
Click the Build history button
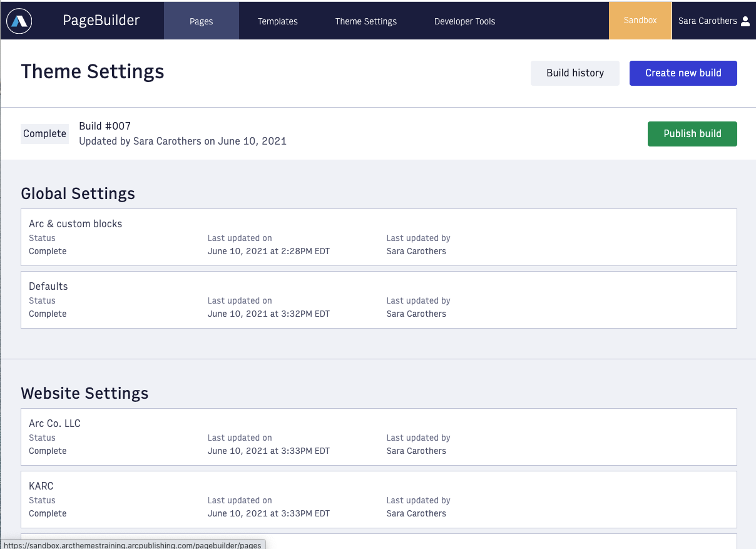[575, 73]
